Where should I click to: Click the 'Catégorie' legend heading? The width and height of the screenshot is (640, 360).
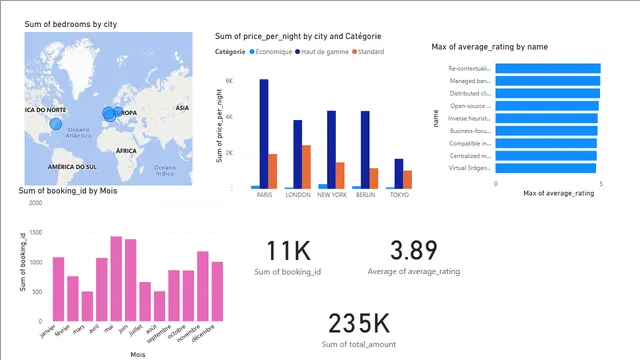click(230, 52)
